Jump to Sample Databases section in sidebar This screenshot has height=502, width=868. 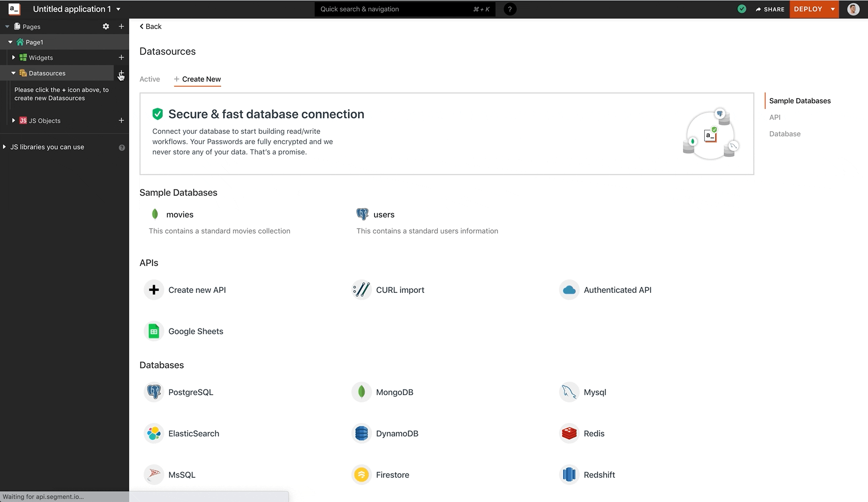pos(800,101)
